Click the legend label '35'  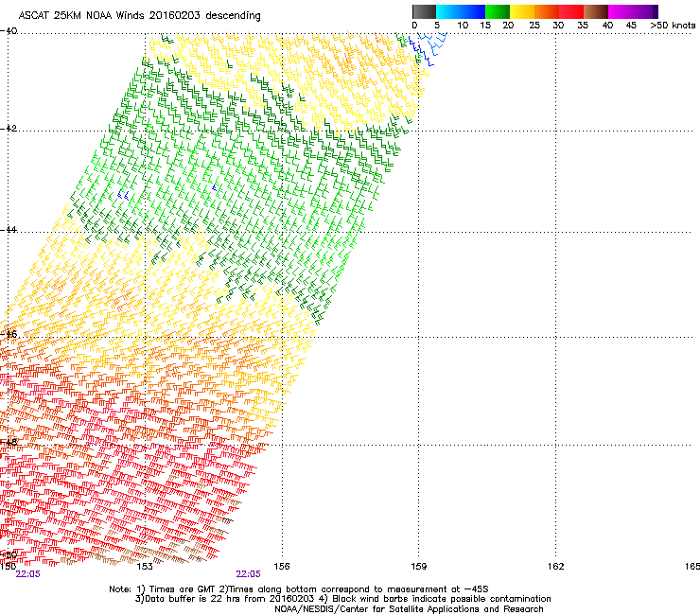[x=583, y=26]
